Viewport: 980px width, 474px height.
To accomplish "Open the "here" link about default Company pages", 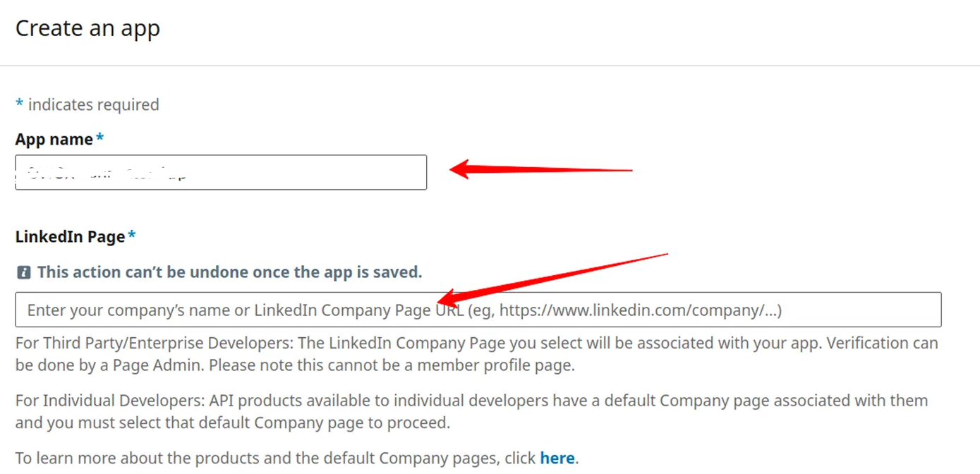I will 557,458.
